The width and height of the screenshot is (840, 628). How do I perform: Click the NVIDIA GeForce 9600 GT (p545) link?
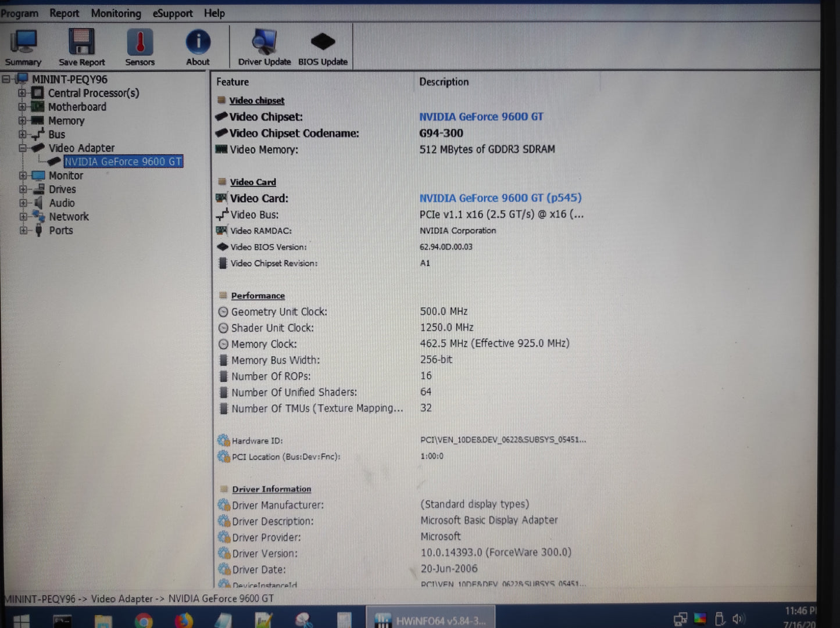click(501, 198)
